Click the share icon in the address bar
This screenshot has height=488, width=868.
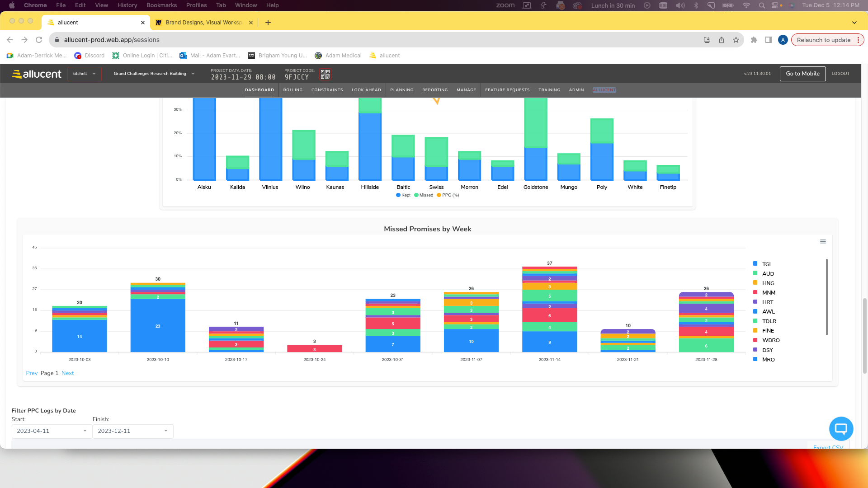pos(722,40)
